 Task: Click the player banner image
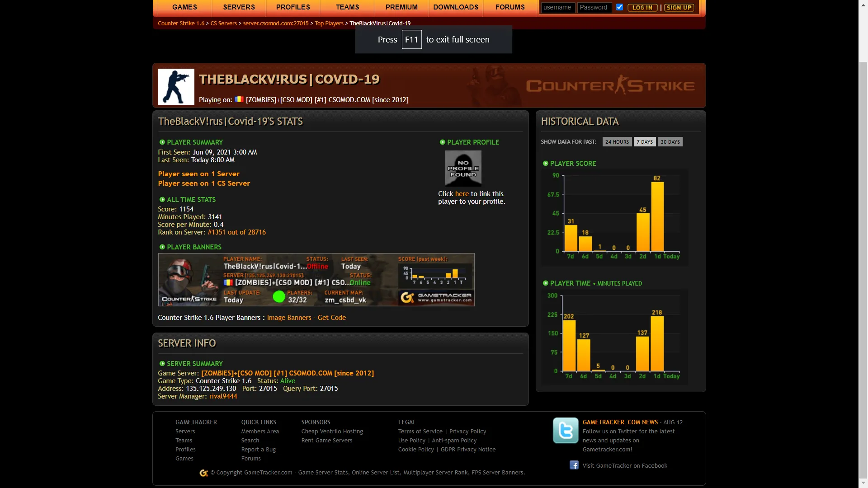pos(316,280)
